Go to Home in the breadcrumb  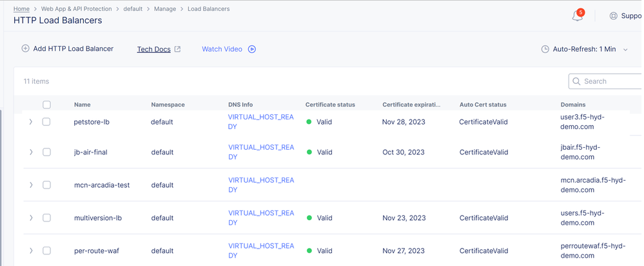pos(21,9)
